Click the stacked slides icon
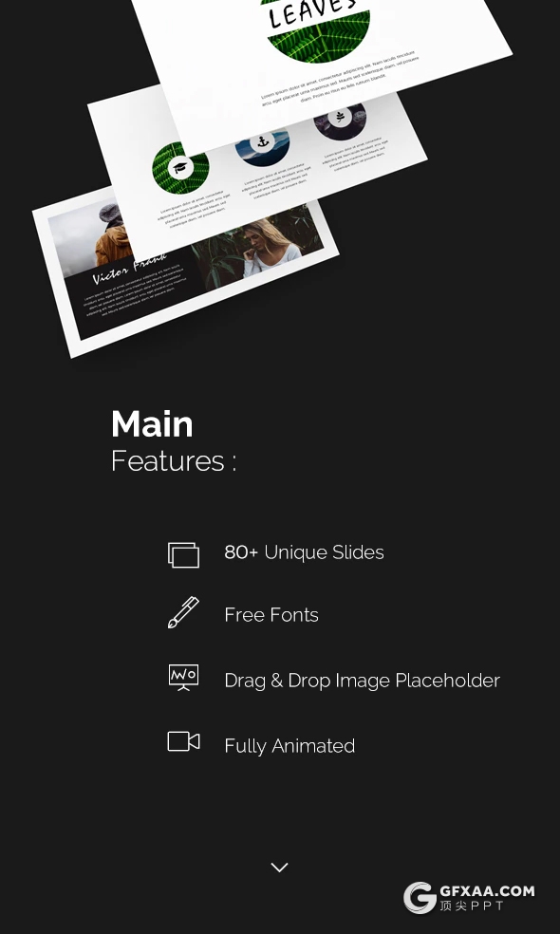This screenshot has height=934, width=560. [x=183, y=554]
